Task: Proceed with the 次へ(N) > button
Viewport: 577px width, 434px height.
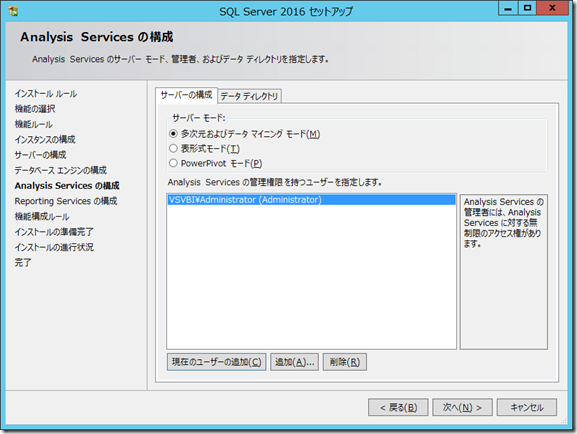Action: 462,407
